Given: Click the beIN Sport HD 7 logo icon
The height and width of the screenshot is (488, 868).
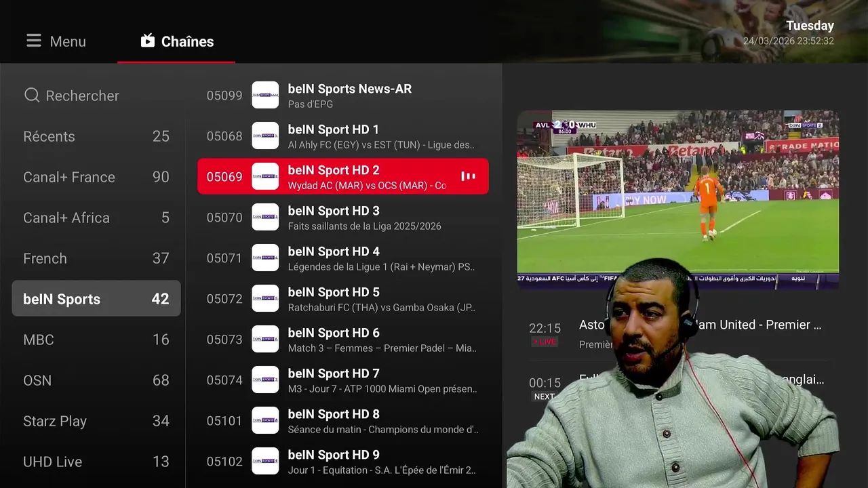Looking at the screenshot, I should coord(265,380).
